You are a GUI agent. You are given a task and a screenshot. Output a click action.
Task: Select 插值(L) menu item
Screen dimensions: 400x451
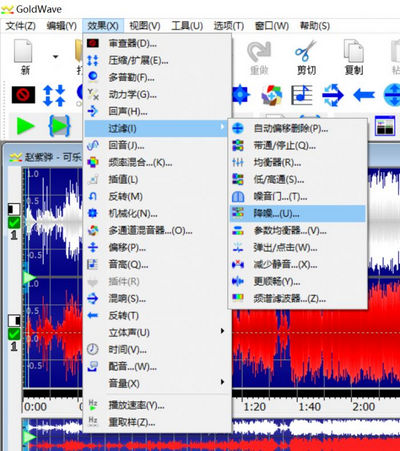157,179
